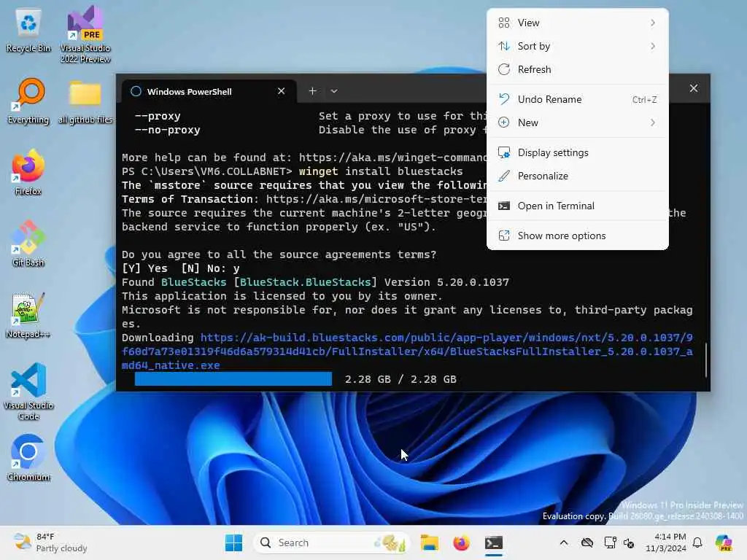Click the taskbar Search box
Viewport: 747px width, 560px height.
pyautogui.click(x=332, y=542)
